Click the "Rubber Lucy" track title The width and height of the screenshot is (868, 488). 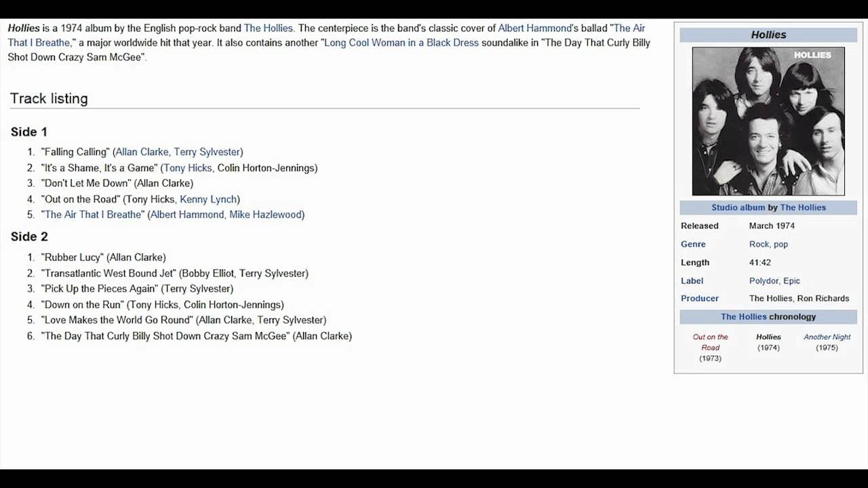pyautogui.click(x=73, y=258)
